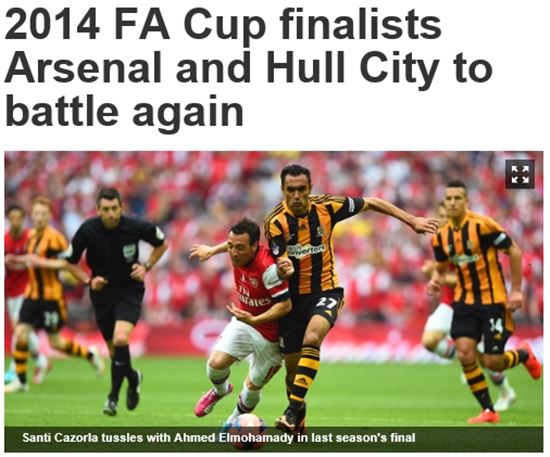Click the words 'battle again' in the headline

(125, 109)
